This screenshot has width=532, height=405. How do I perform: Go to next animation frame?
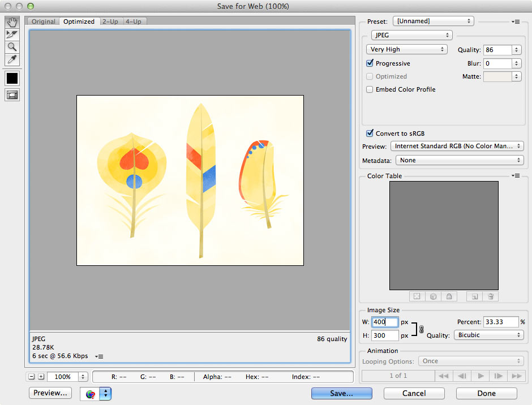tap(499, 376)
